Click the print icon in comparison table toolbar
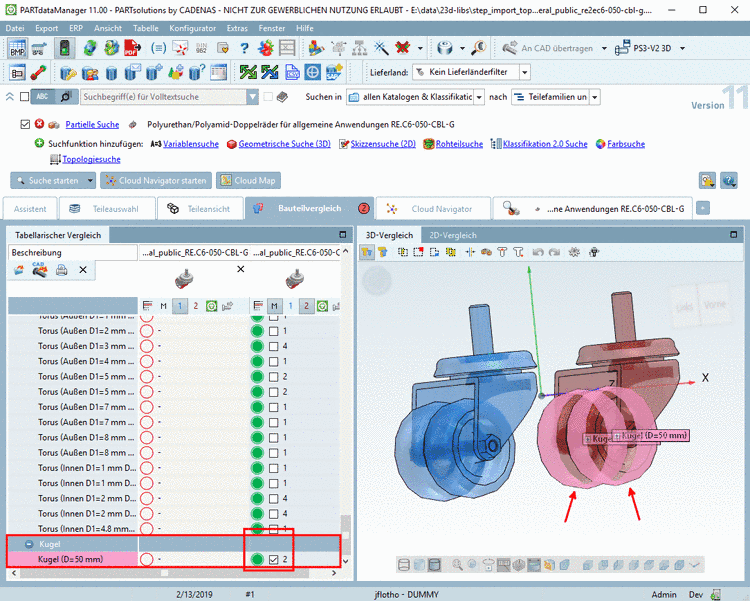The height and width of the screenshot is (601, 750). 62,270
